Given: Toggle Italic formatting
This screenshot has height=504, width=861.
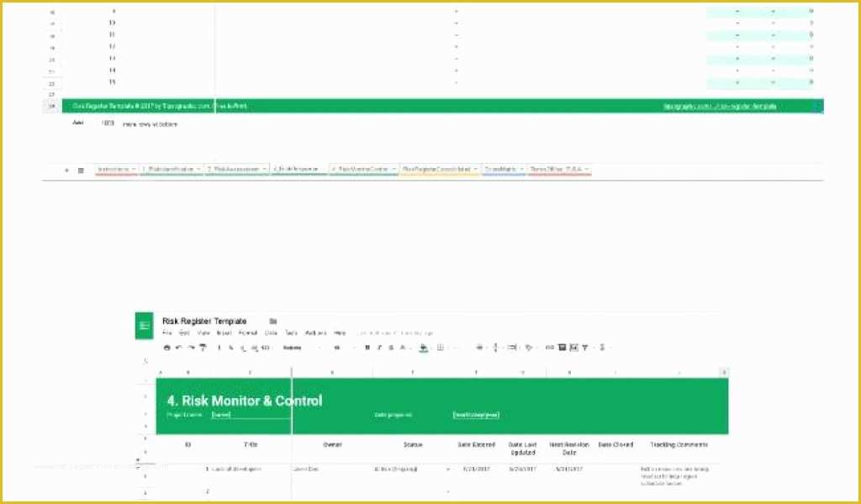Looking at the screenshot, I should click(379, 348).
